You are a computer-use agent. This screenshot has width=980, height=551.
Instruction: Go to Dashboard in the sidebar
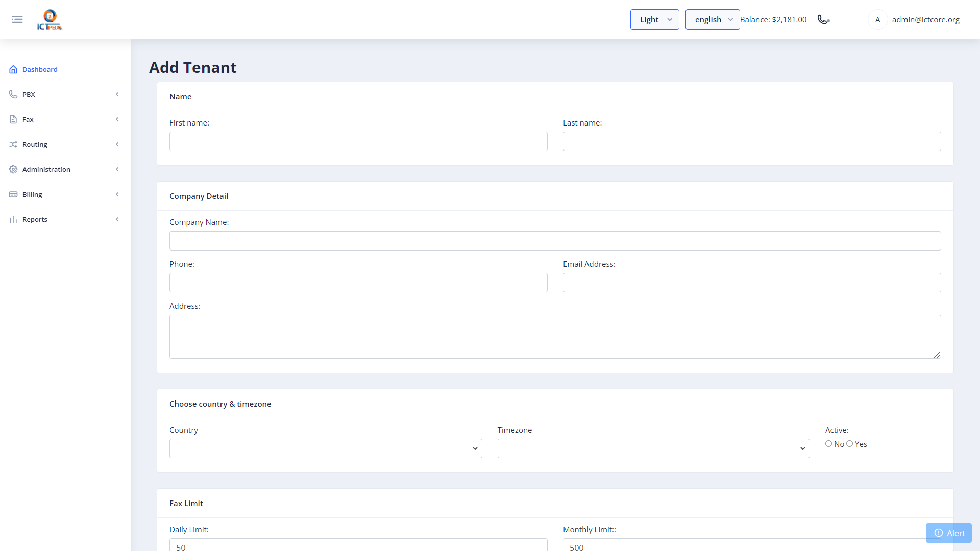65,69
